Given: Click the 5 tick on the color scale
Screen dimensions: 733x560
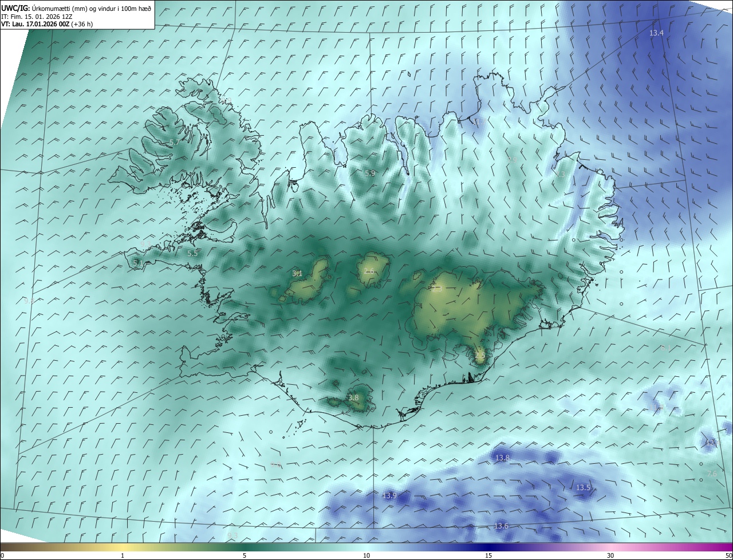Looking at the screenshot, I should pyautogui.click(x=245, y=555).
